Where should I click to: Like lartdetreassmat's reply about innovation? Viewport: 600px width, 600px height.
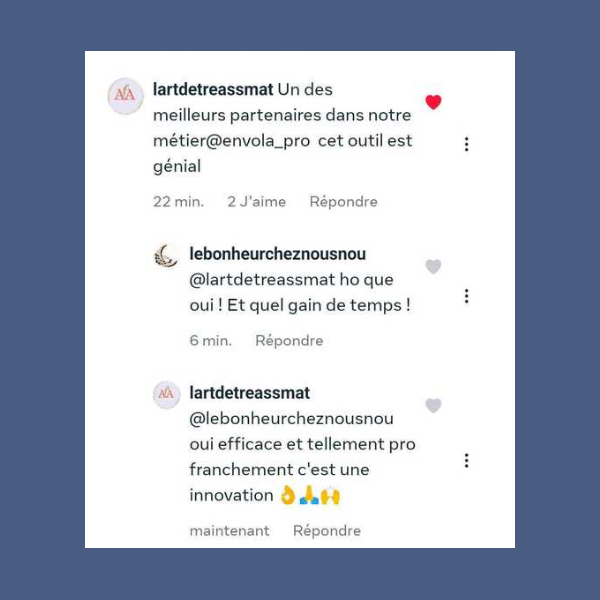tap(433, 405)
